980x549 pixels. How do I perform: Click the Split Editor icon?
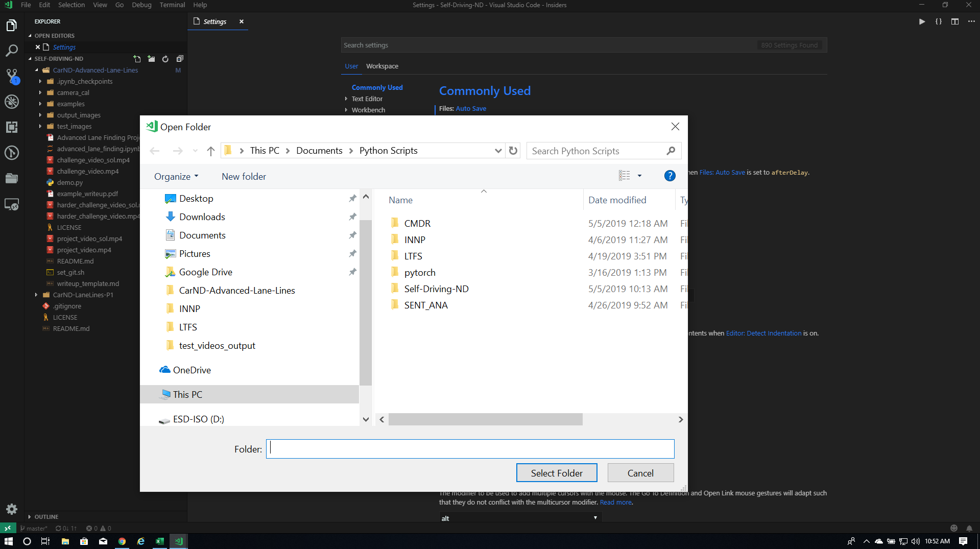(x=954, y=21)
